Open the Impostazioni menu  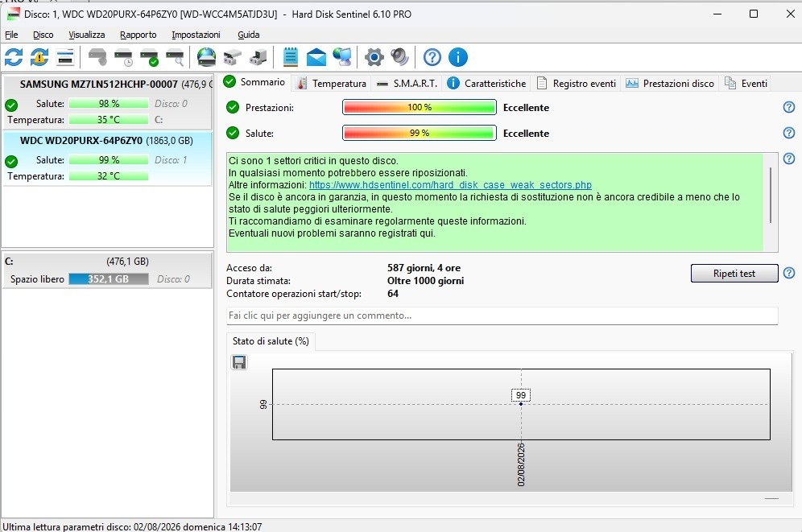click(196, 35)
